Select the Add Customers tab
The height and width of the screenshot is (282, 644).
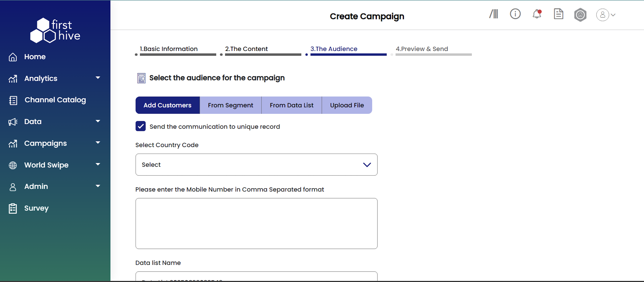(168, 105)
